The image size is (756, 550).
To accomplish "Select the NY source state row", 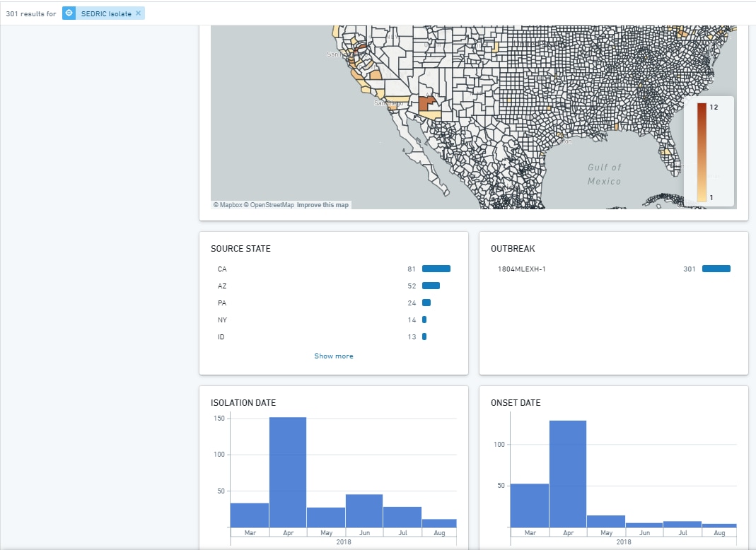I will pos(334,320).
